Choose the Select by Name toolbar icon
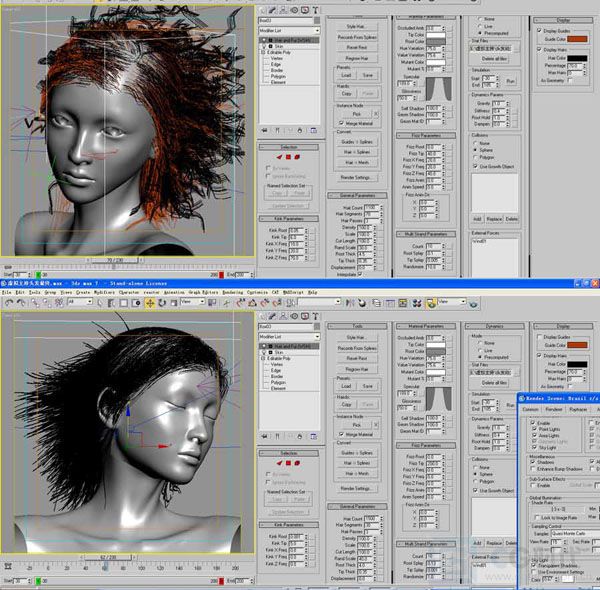The height and width of the screenshot is (590, 600). coord(111,303)
